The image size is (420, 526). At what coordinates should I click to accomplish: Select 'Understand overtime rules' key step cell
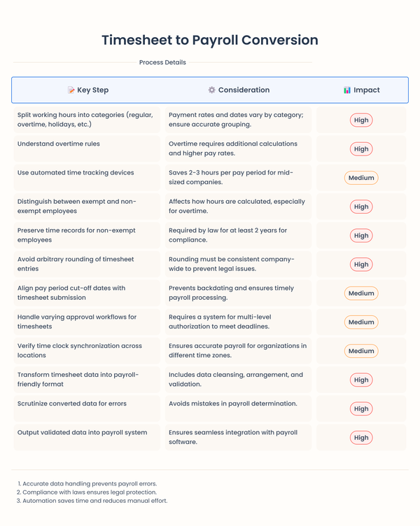(x=87, y=148)
